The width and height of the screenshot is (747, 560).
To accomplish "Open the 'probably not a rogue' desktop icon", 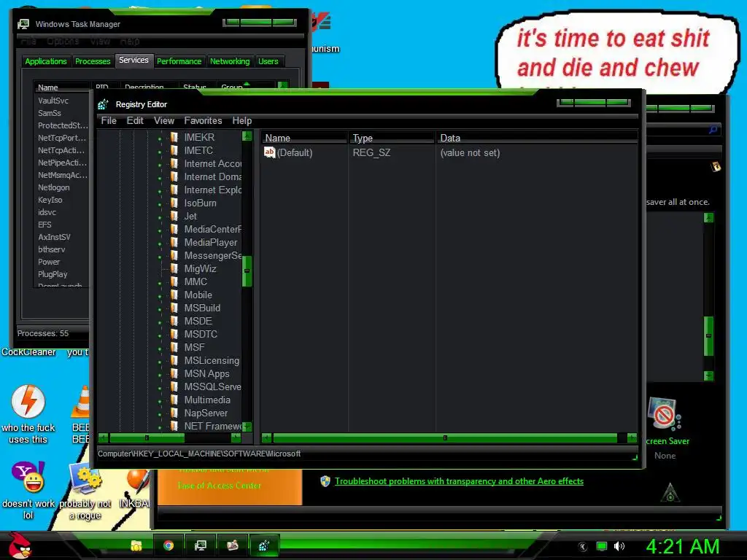I will point(86,478).
